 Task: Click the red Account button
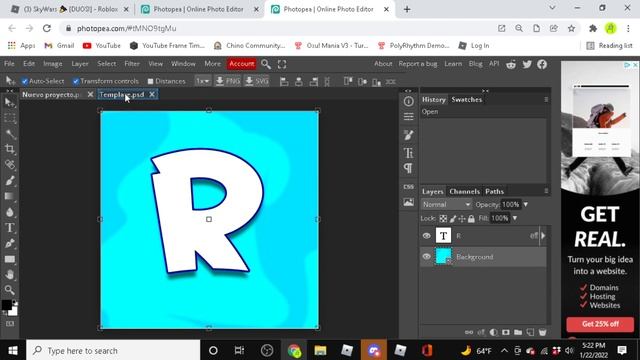242,64
